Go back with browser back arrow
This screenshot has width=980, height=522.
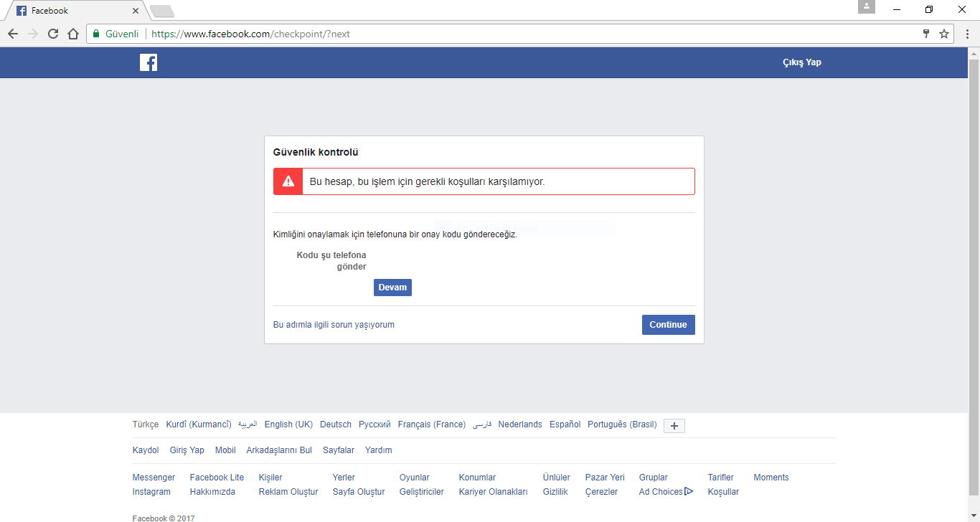pos(13,34)
